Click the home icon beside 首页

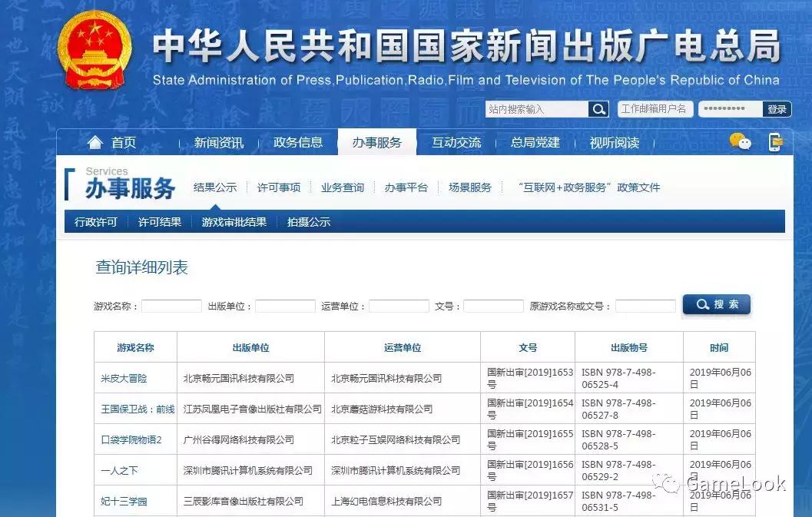tap(96, 141)
